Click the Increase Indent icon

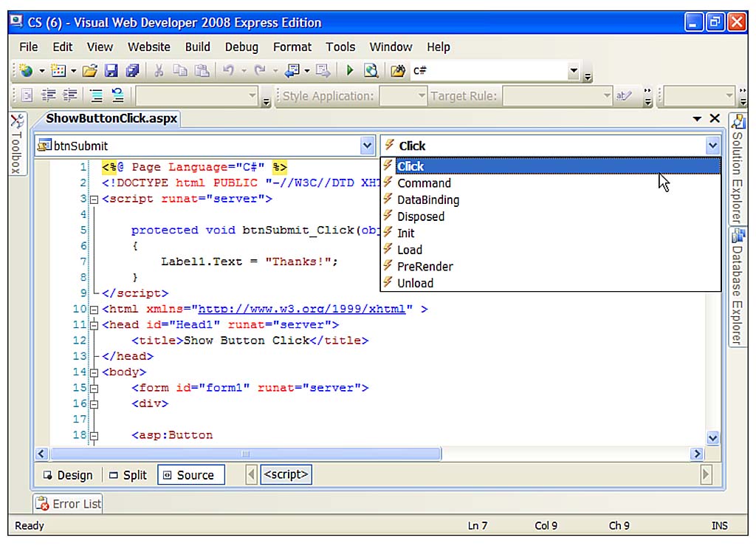(x=70, y=95)
